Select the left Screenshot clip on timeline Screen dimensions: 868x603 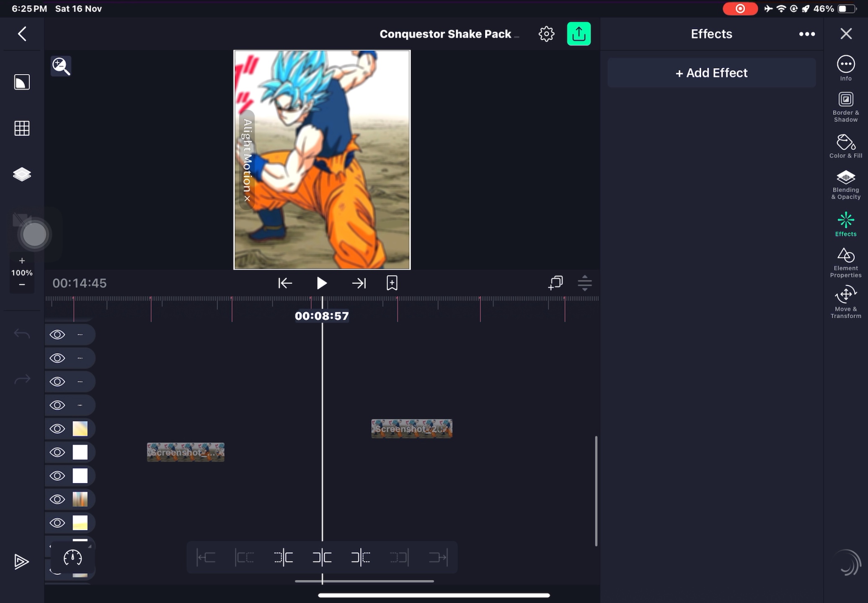[x=186, y=452]
